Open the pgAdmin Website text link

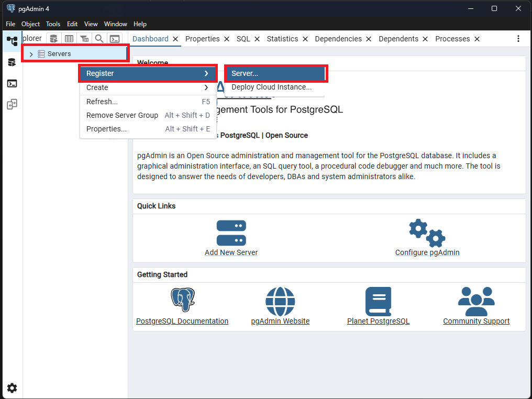click(x=280, y=321)
